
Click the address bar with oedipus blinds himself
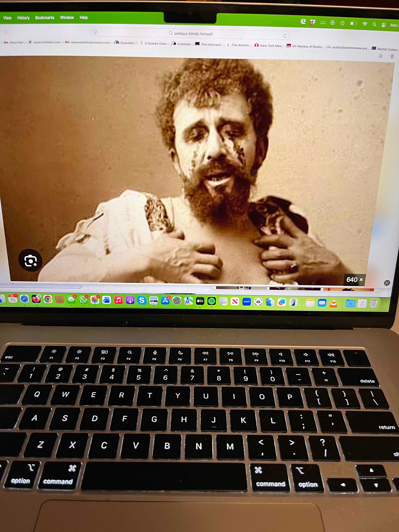pyautogui.click(x=193, y=34)
